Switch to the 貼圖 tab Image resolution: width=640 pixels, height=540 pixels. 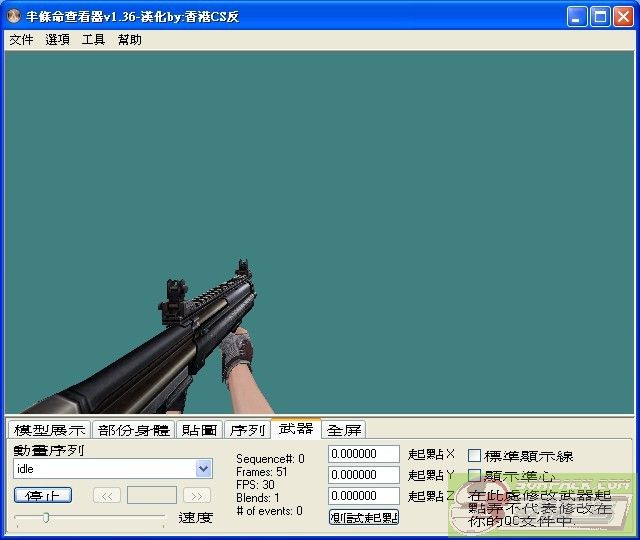point(199,430)
